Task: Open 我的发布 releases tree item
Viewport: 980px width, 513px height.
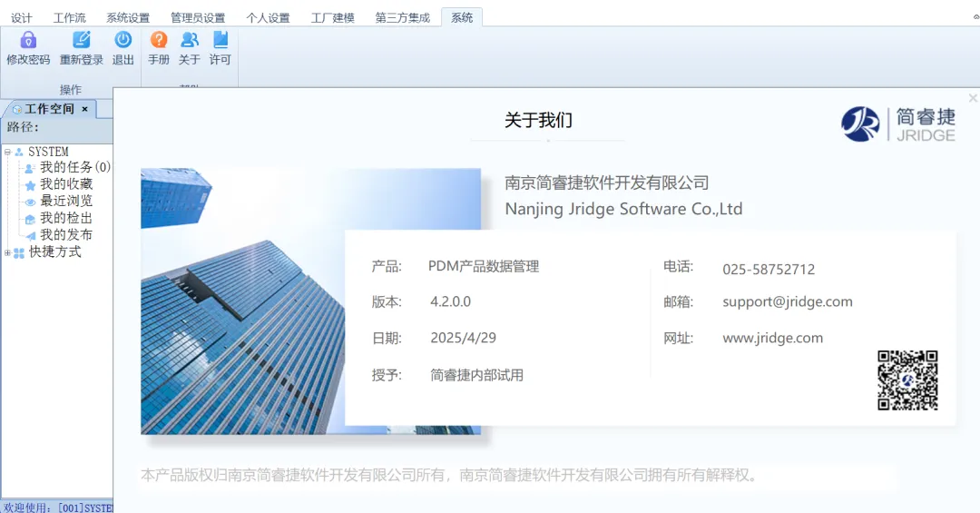Action: 66,234
